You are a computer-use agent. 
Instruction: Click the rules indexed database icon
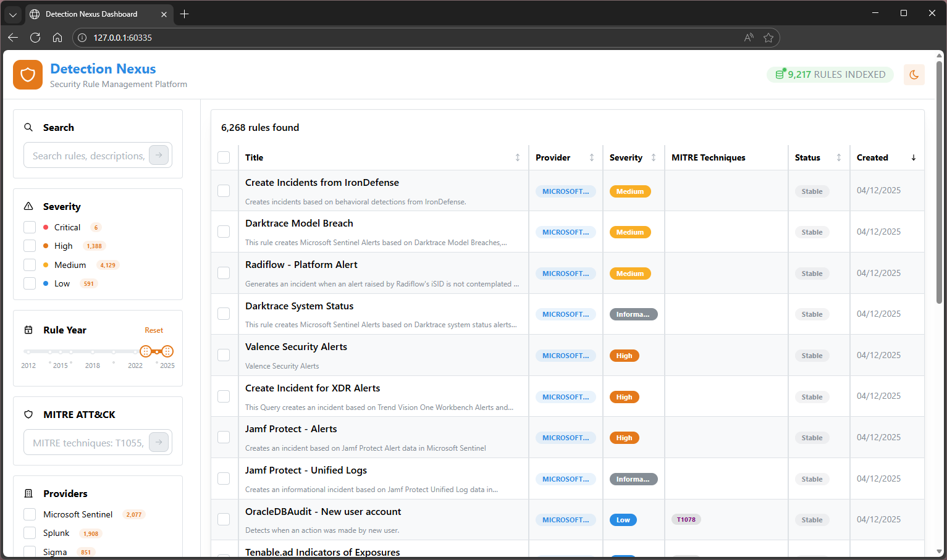(780, 74)
